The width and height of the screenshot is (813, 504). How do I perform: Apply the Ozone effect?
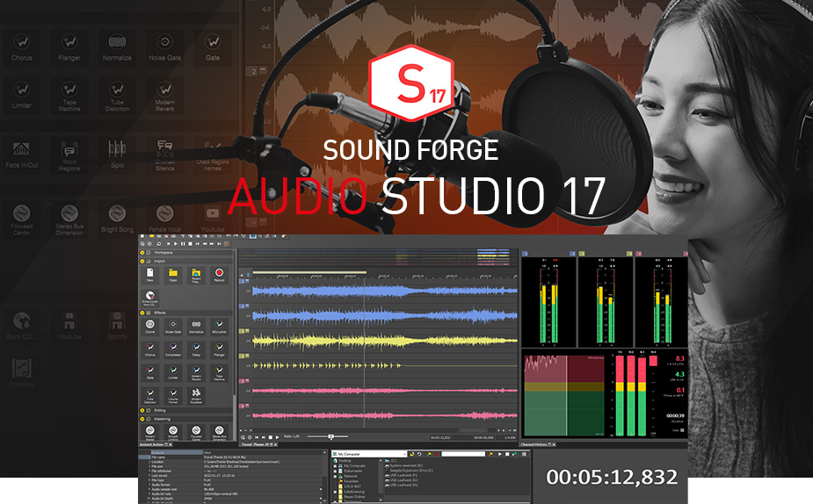tap(149, 325)
